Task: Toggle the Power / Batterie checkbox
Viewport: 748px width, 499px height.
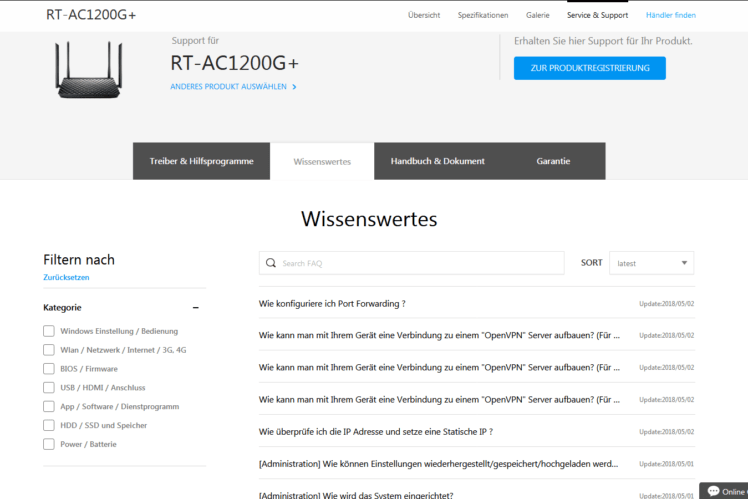Action: point(49,444)
